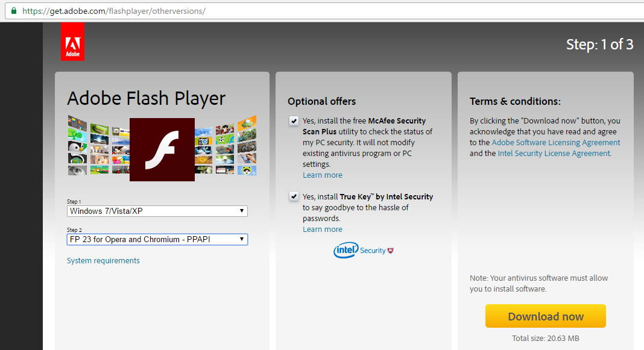
Task: Uncheck the McAfee Security Scan Plus offer
Action: point(294,120)
